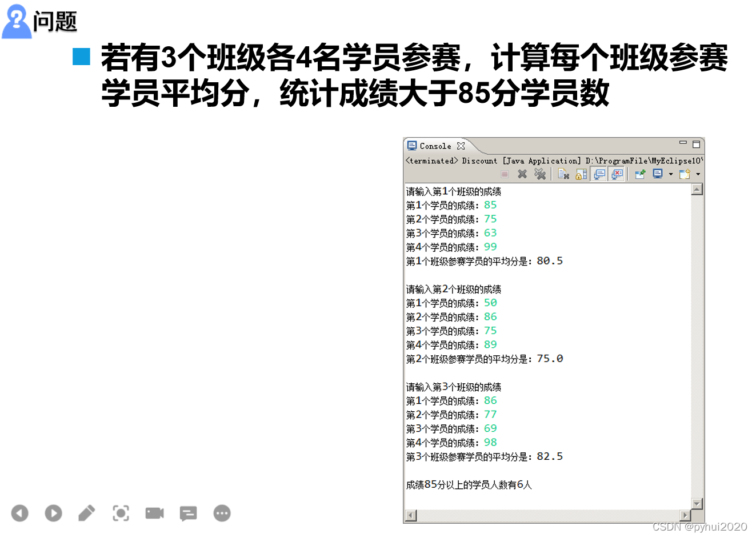Open the more options ellipsis icon
The width and height of the screenshot is (756, 538).
point(222,513)
